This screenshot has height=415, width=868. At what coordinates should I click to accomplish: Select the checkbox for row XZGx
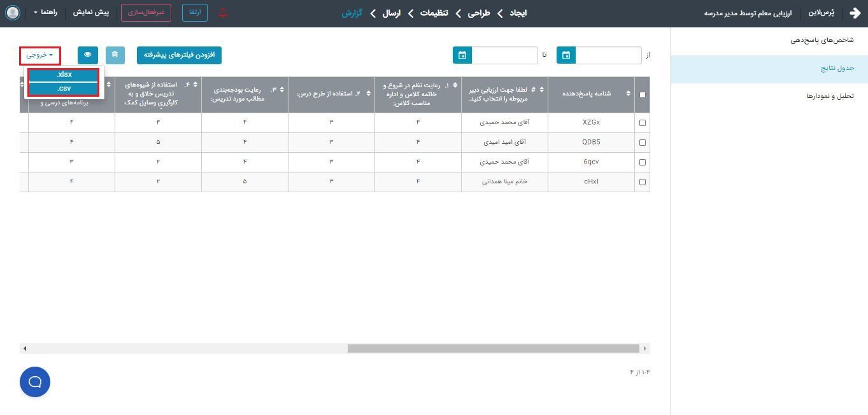tap(642, 123)
